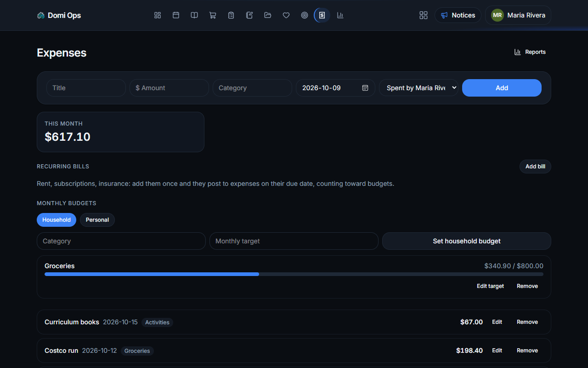Open the notebook with pencil icon

pyautogui.click(x=249, y=15)
